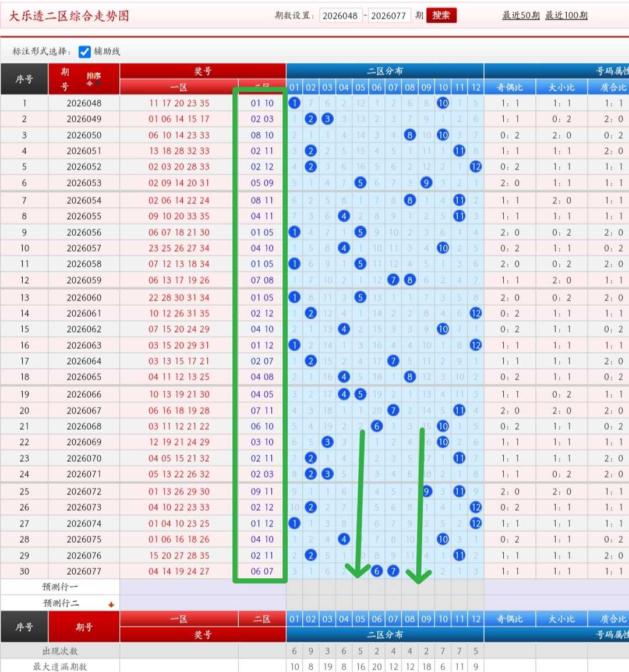629x672 pixels.
Task: Focus the end period field 2026077
Action: pyautogui.click(x=389, y=16)
